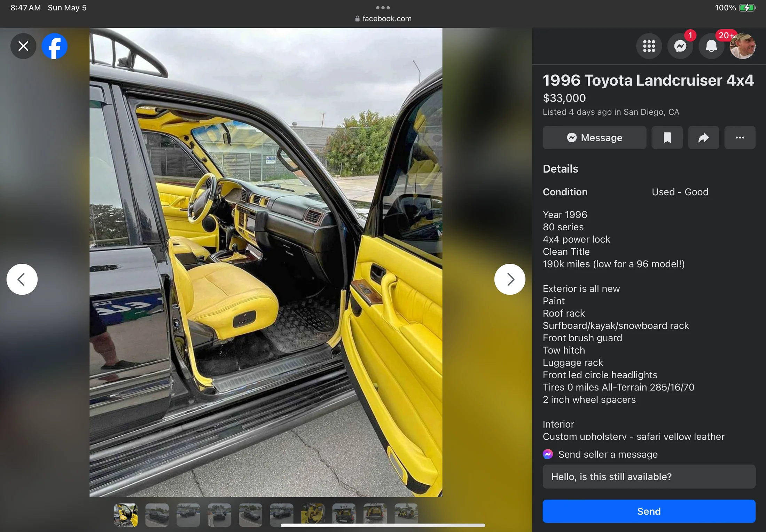Open Messenger chats icon

coord(680,46)
